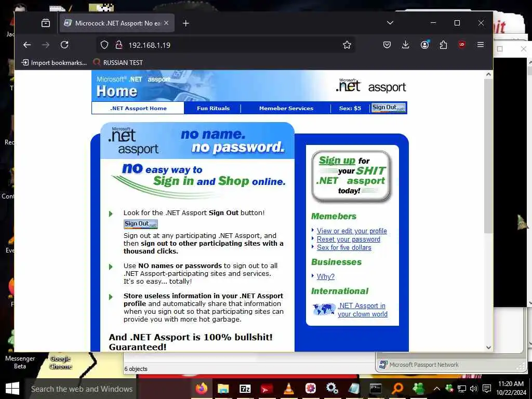Image resolution: width=532 pixels, height=399 pixels.
Task: Open the Firefox View icon
Action: [46, 23]
